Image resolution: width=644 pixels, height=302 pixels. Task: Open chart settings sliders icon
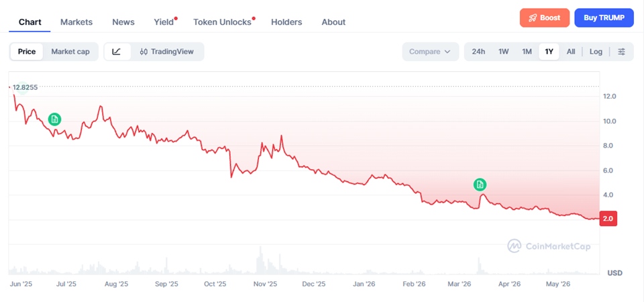tap(622, 52)
